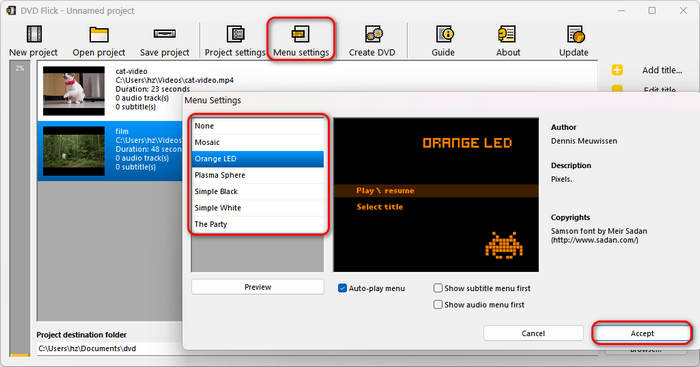700x367 pixels.
Task: Toggle the Auto-play menu checkbox
Action: click(x=342, y=288)
